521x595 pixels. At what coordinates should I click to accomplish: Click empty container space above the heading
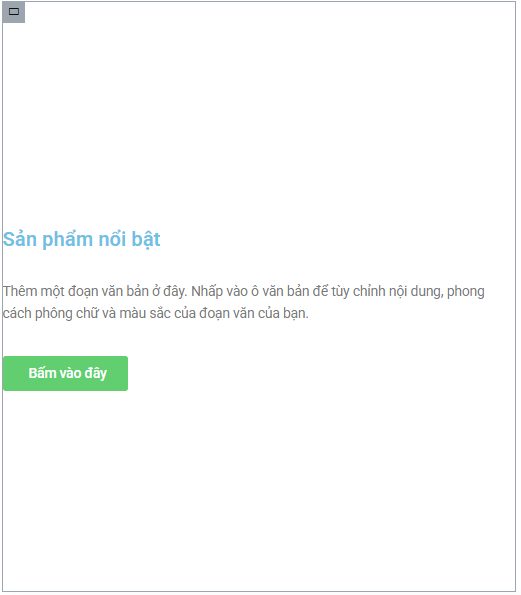pyautogui.click(x=259, y=114)
